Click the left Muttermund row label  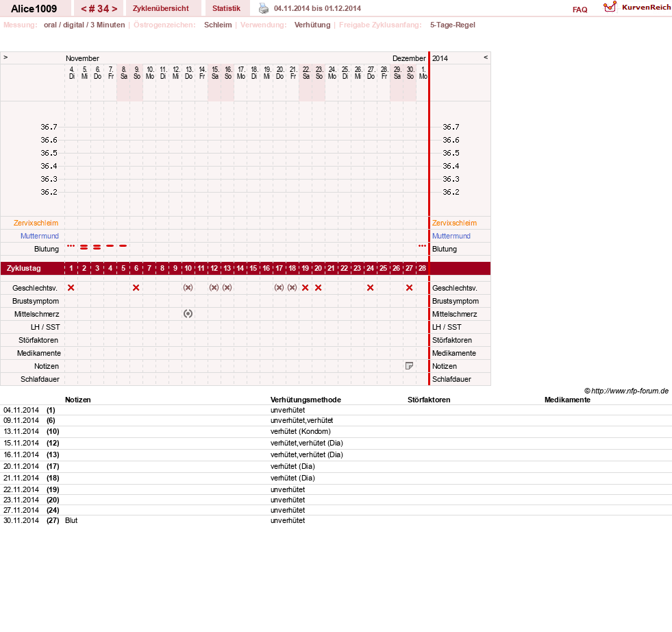(x=40, y=236)
